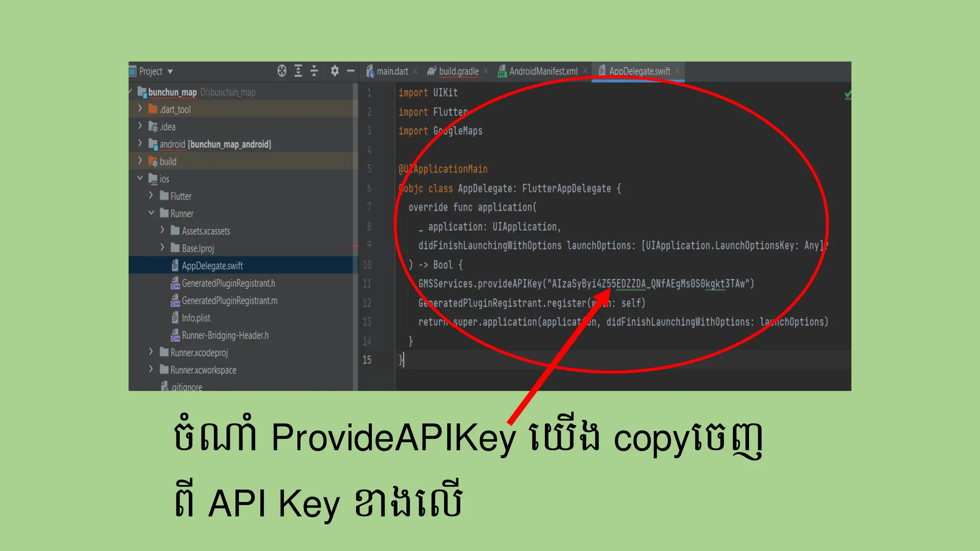Viewport: 980px width, 551px height.
Task: Select the bunchun_map project root
Action: pos(172,92)
